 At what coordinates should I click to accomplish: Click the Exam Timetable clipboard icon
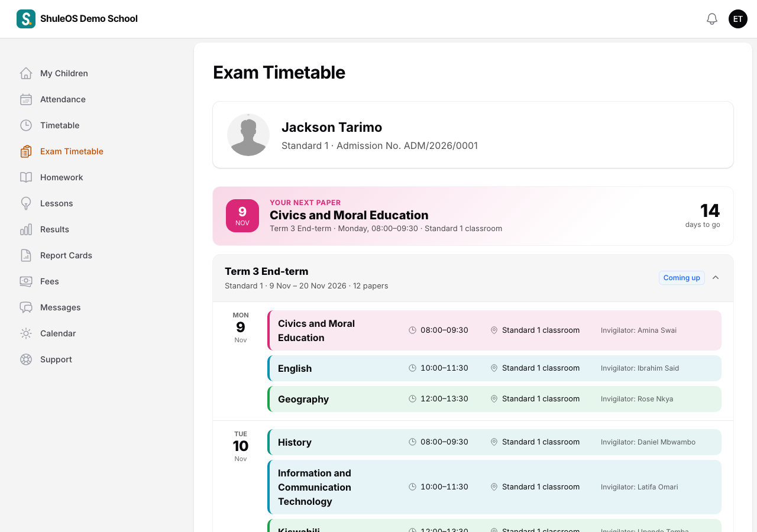tap(26, 151)
